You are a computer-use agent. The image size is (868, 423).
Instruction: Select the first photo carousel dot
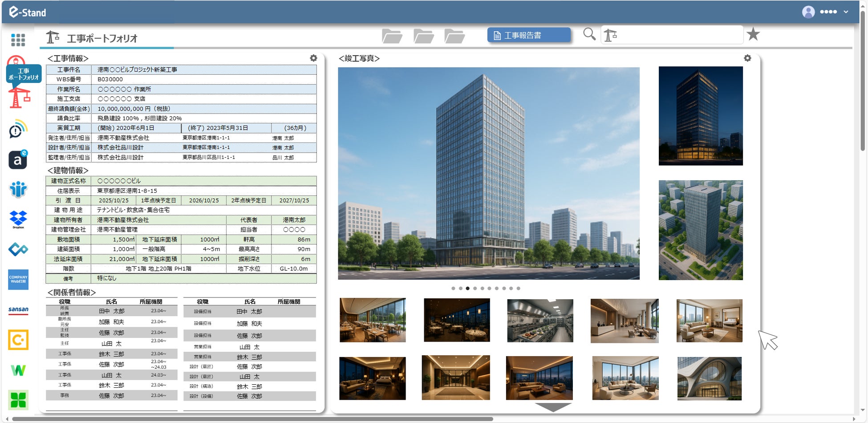pos(453,289)
